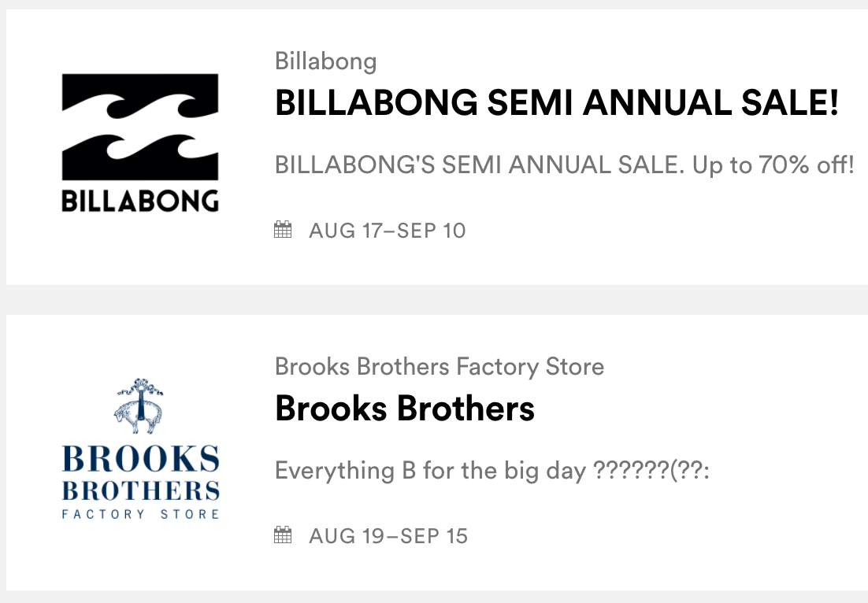Click the FACTORY STORE text in the logo
The image size is (868, 603).
[x=140, y=514]
